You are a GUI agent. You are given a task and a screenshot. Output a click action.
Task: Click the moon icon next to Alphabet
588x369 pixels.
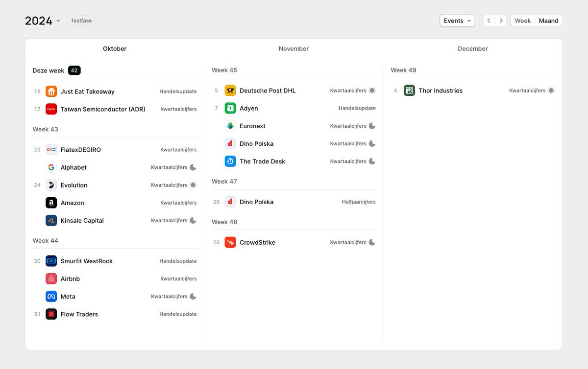click(193, 167)
